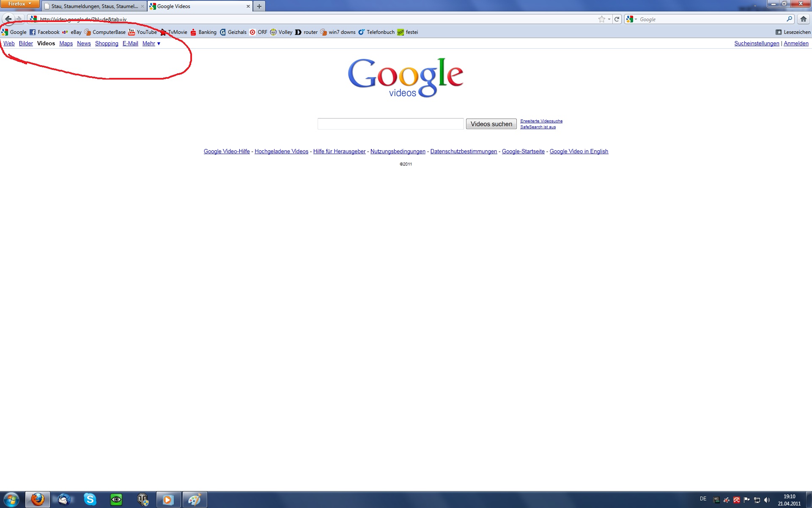
Task: Open the Hochgeladene Videos link
Action: coord(281,152)
